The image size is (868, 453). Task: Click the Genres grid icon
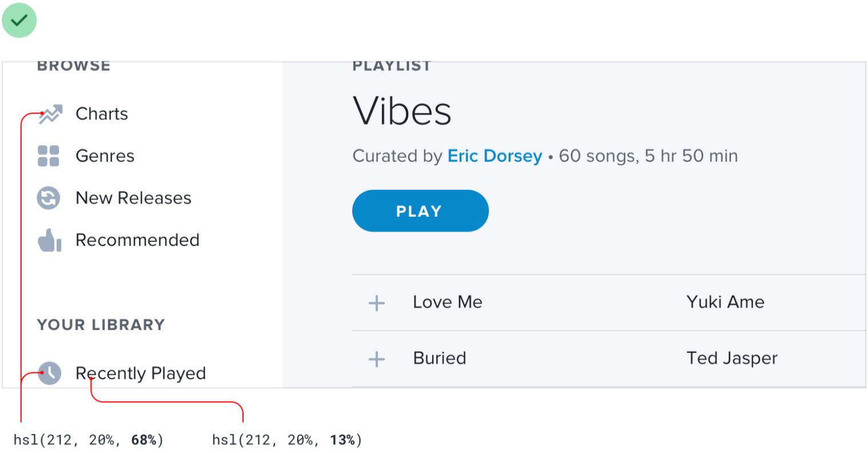[x=49, y=156]
